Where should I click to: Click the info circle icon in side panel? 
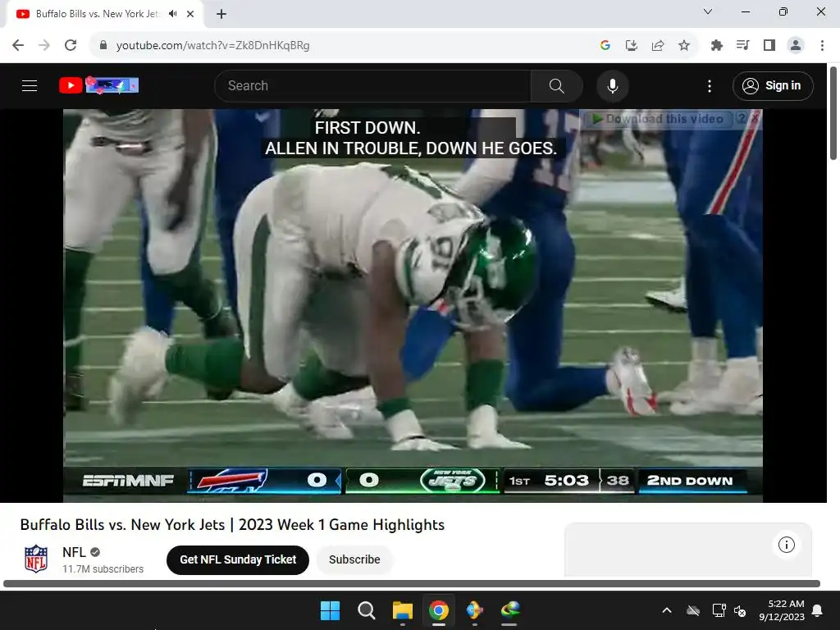click(787, 546)
